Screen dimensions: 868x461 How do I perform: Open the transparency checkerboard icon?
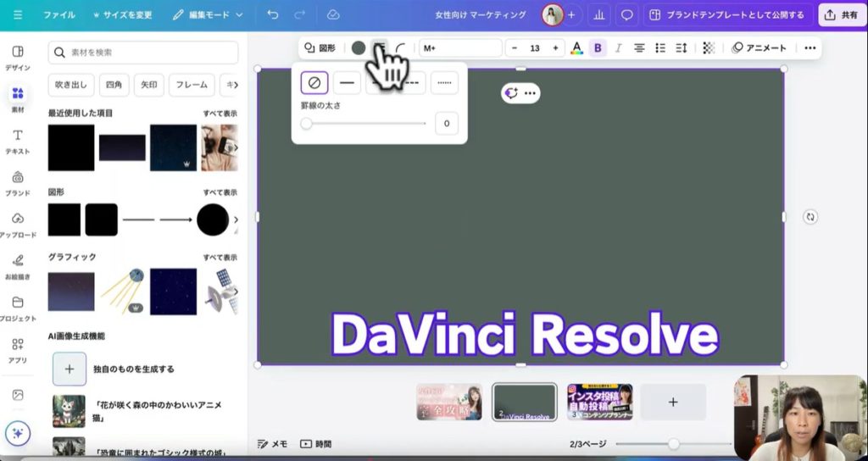709,48
